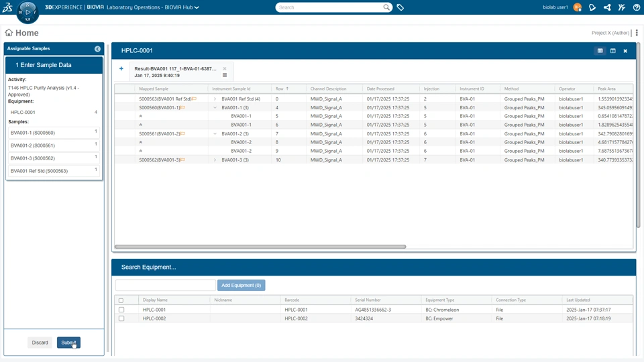The width and height of the screenshot is (644, 362).
Task: Click the Row column sort arrow
Action: [x=287, y=88]
